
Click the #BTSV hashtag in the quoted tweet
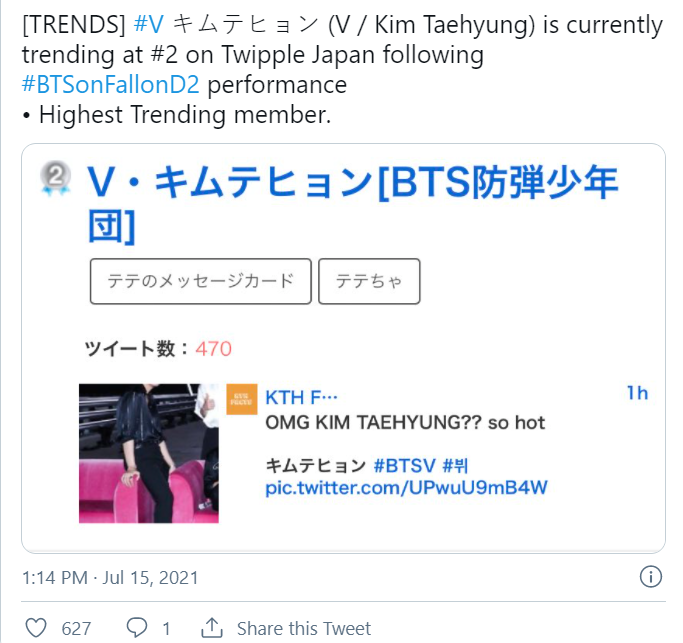pos(405,466)
